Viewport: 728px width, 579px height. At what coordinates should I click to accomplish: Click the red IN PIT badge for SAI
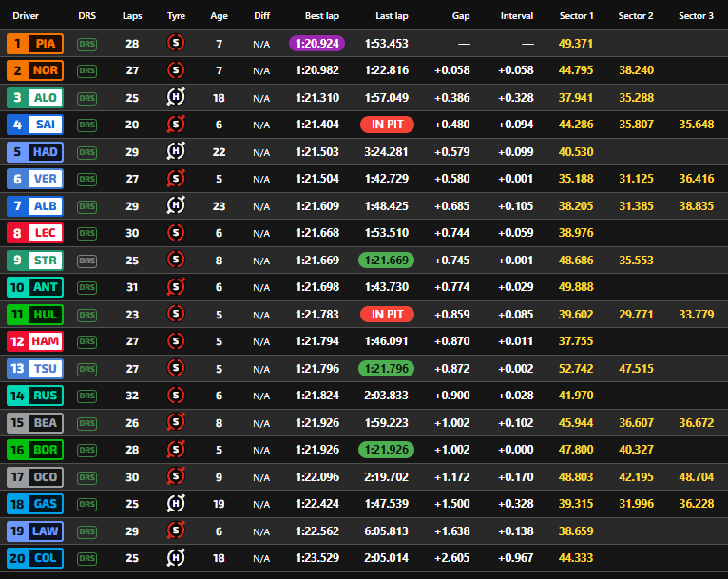[387, 125]
